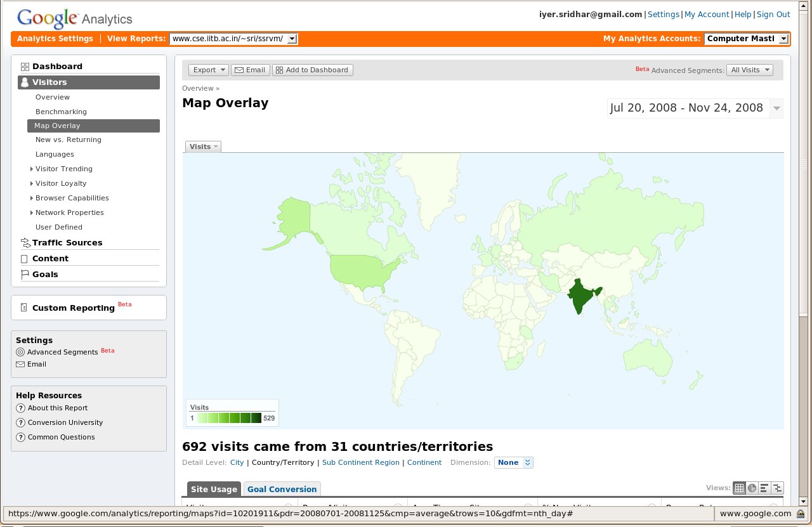Screen dimensions: 812x527
Task: Click the Email button in toolbar
Action: [x=251, y=70]
